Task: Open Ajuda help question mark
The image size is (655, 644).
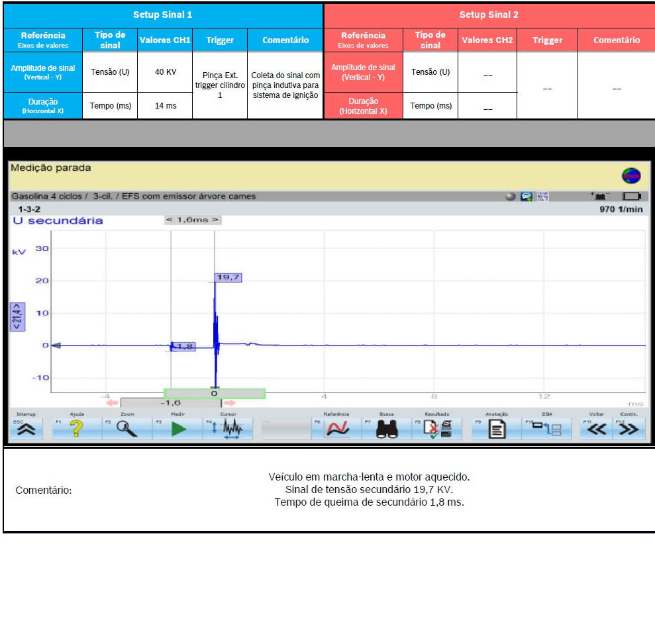Action: [x=77, y=430]
